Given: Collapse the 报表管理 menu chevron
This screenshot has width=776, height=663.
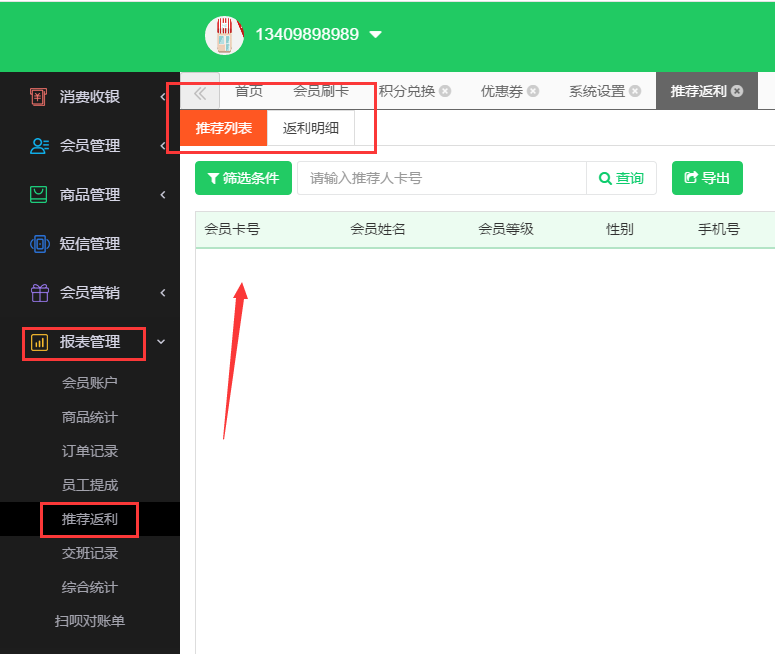Looking at the screenshot, I should [161, 342].
